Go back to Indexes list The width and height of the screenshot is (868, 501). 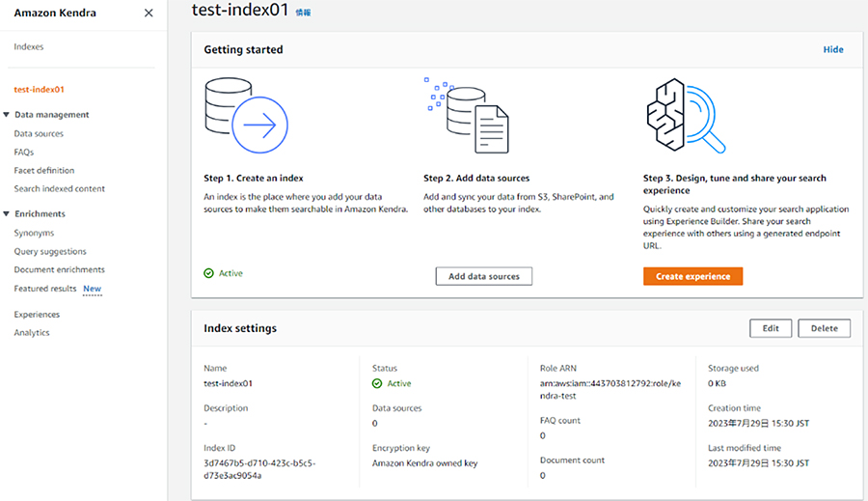(x=29, y=46)
